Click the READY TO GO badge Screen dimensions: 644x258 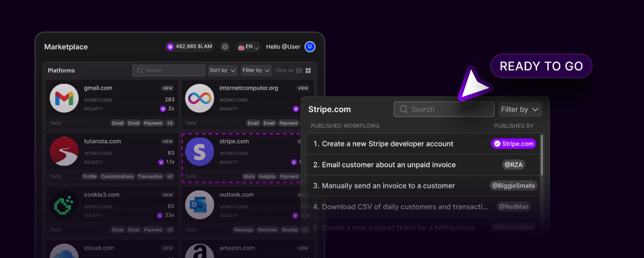tap(542, 66)
